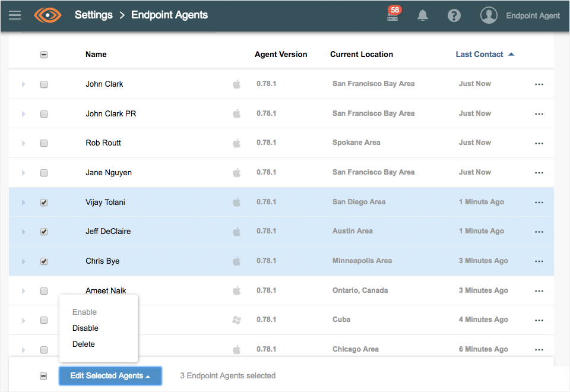Open more options for Chris Bye row

point(539,261)
